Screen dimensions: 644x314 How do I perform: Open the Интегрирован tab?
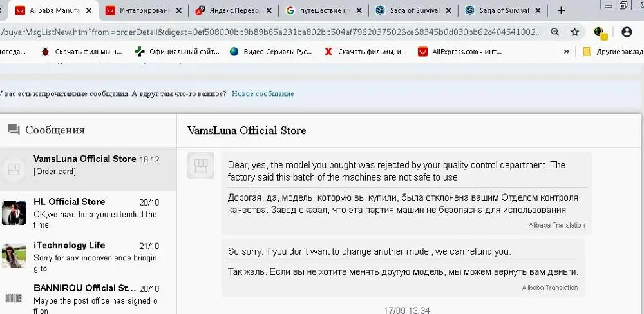144,11
